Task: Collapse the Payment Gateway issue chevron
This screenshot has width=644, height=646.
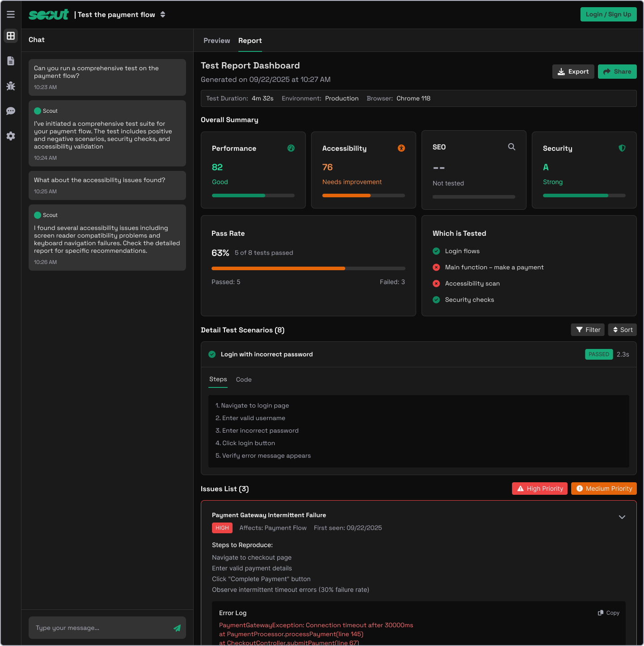Action: (622, 517)
